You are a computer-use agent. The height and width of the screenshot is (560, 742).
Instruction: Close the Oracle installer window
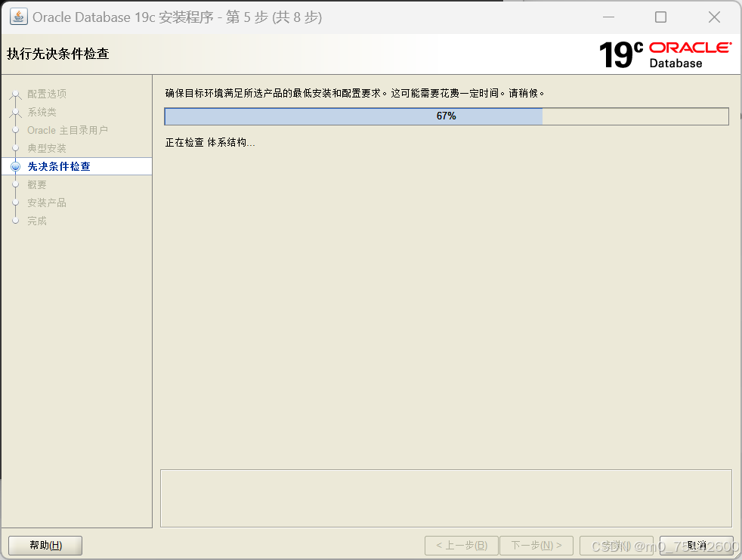point(714,17)
